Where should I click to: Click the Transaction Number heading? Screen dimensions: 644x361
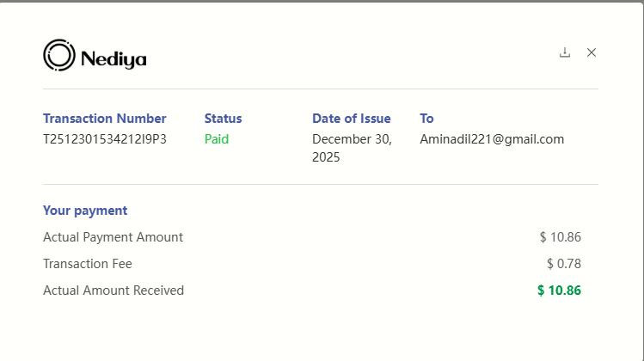click(105, 119)
